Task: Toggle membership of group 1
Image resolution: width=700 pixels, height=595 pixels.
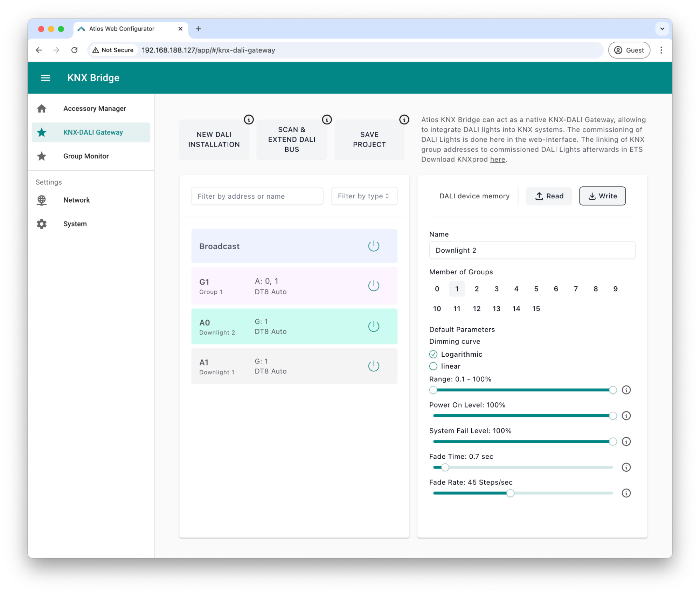Action: [457, 289]
